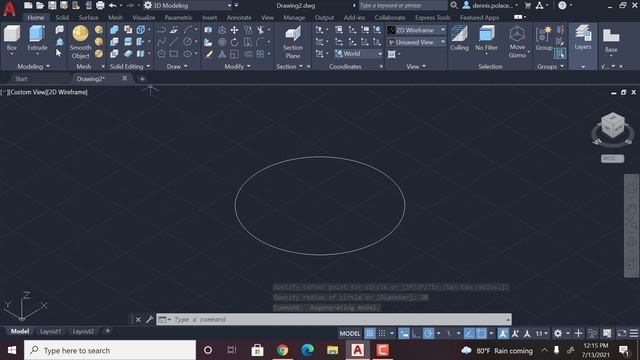Select the Rectangle tool in Draw panel
The width and height of the screenshot is (640, 360).
(174, 54)
